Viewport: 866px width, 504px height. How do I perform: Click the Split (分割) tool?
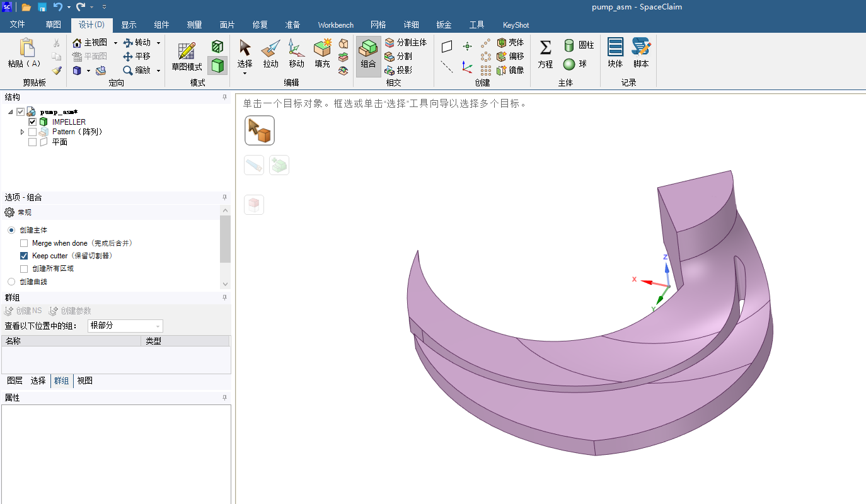[x=398, y=56]
